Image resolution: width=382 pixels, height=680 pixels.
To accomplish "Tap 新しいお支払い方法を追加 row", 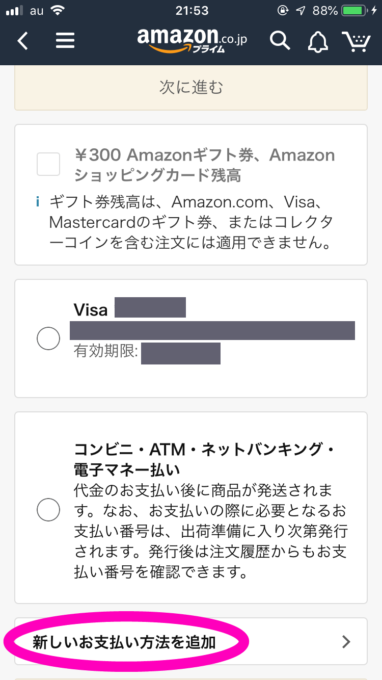I will [x=191, y=641].
